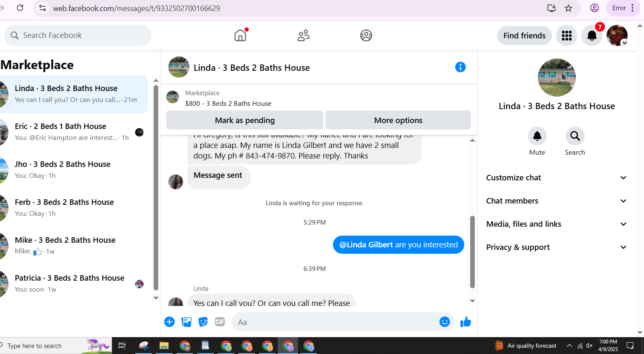644x354 pixels.
Task: Open the Jho 3 Beds 2 Baths conversation
Action: point(74,170)
